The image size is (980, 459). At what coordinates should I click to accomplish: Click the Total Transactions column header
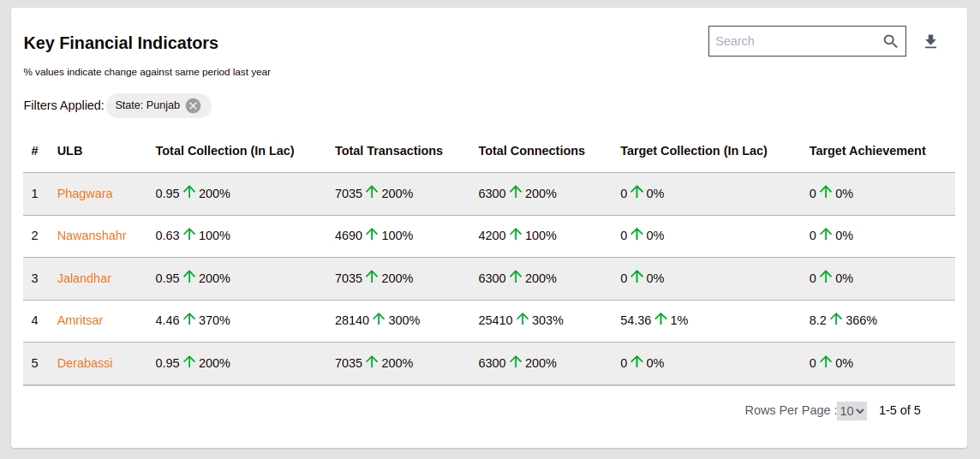[x=389, y=151]
